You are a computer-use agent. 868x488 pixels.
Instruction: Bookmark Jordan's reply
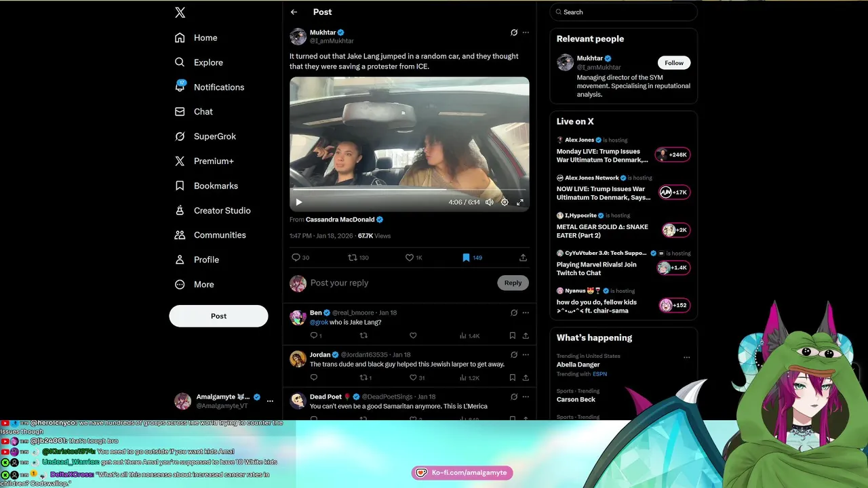[513, 378]
